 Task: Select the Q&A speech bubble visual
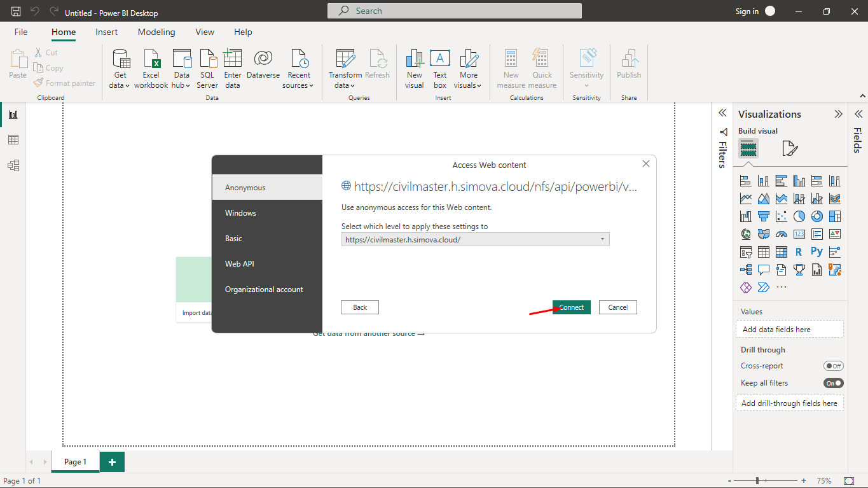click(764, 270)
